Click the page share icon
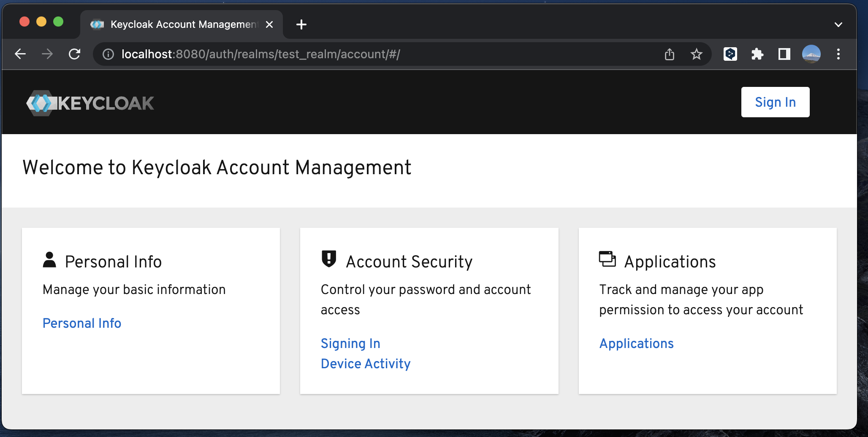 click(x=669, y=54)
